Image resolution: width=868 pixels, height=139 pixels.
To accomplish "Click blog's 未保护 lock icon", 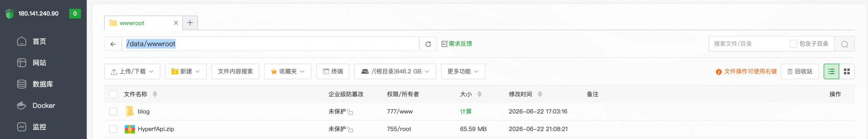I will (350, 112).
